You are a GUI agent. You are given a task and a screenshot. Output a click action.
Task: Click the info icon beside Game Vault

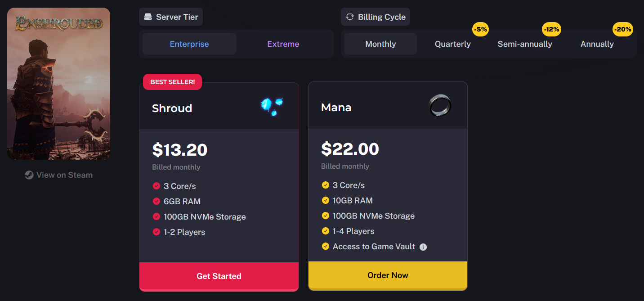(x=423, y=247)
